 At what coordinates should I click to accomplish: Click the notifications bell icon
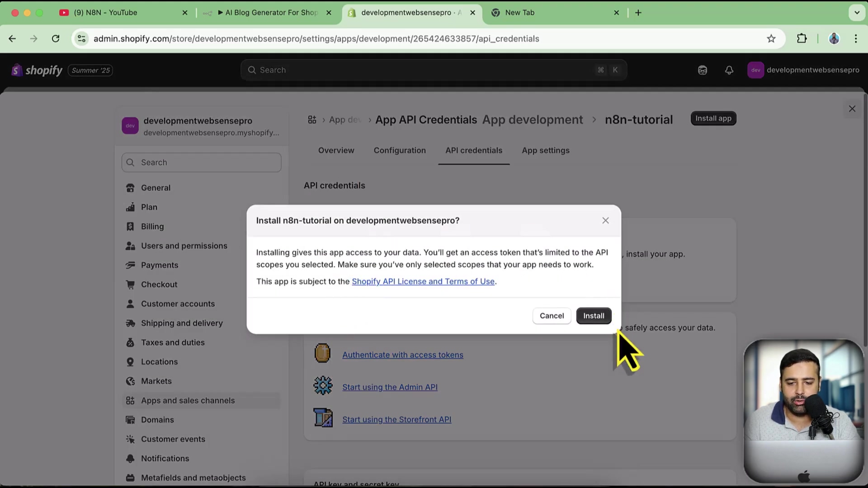[x=729, y=70]
